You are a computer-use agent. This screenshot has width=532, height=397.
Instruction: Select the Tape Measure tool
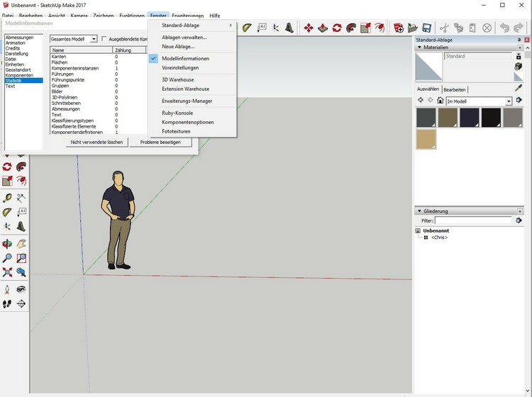[7, 198]
